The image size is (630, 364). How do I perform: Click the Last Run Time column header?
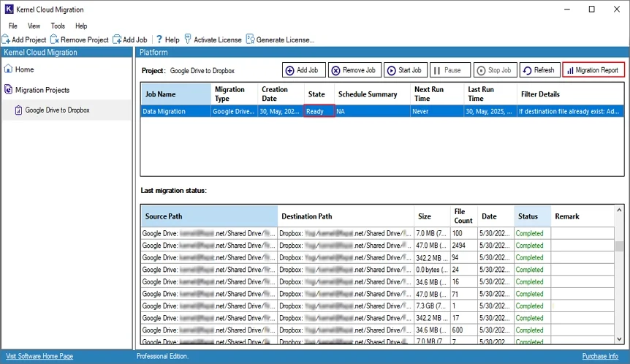pyautogui.click(x=490, y=94)
